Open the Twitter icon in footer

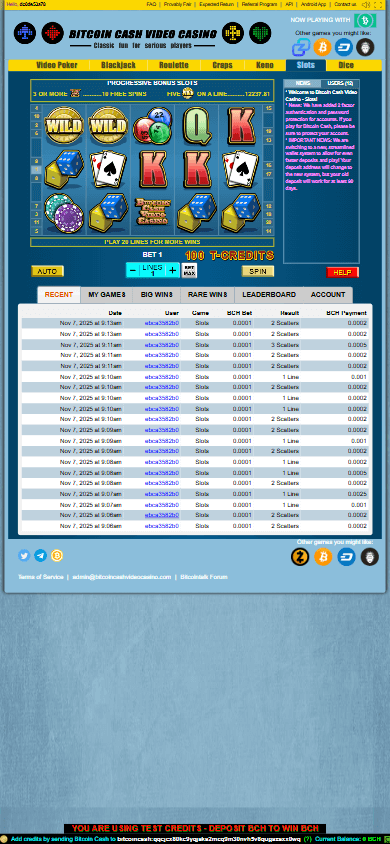pyautogui.click(x=24, y=555)
